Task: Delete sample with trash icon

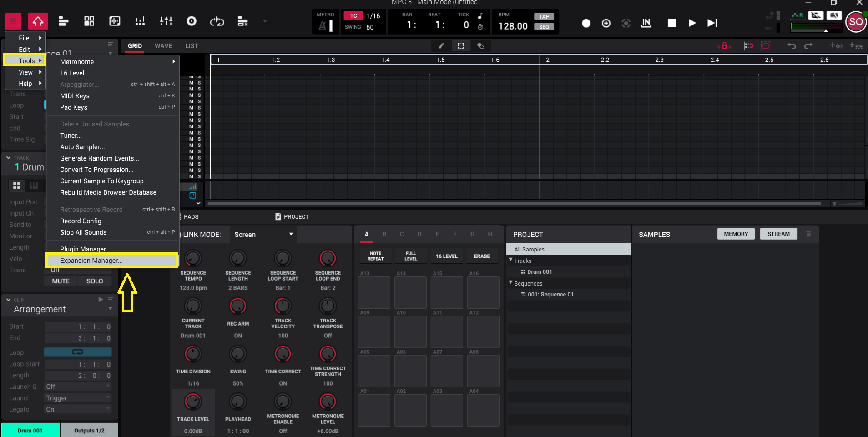Action: coord(808,234)
